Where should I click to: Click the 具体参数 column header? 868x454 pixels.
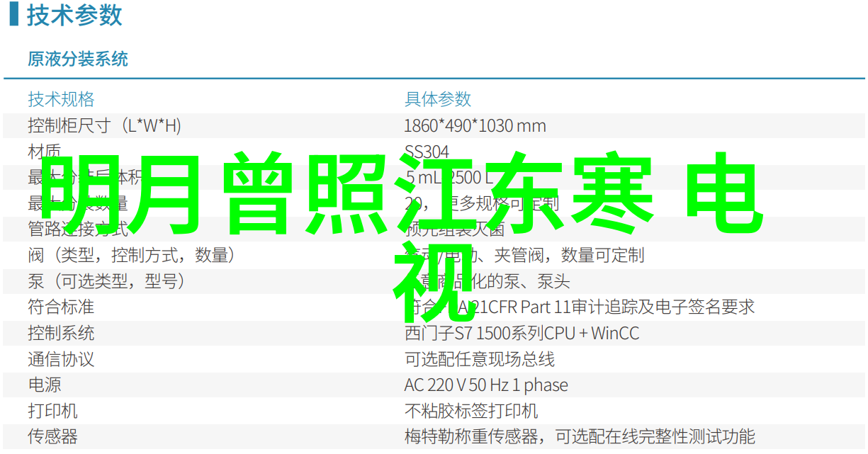(438, 99)
